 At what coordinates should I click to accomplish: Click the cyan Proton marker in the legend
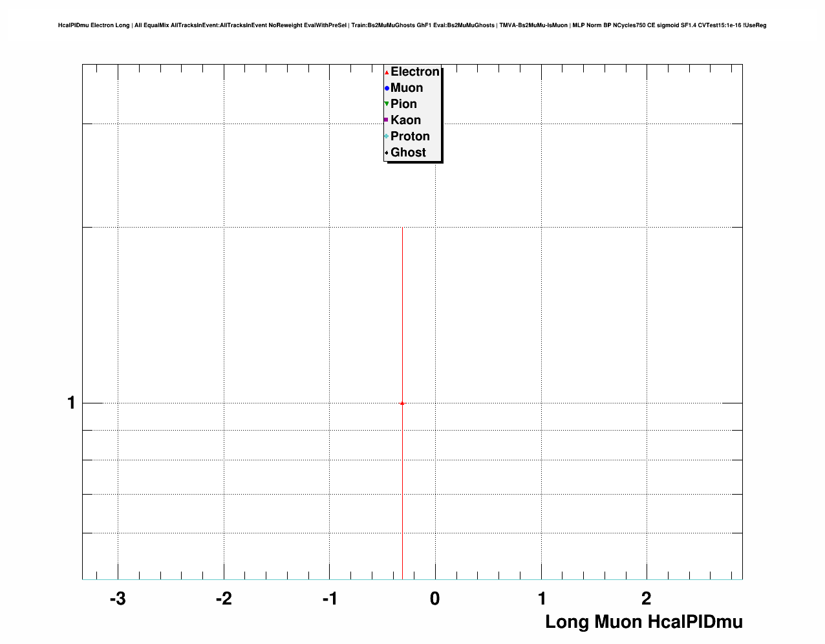point(387,136)
